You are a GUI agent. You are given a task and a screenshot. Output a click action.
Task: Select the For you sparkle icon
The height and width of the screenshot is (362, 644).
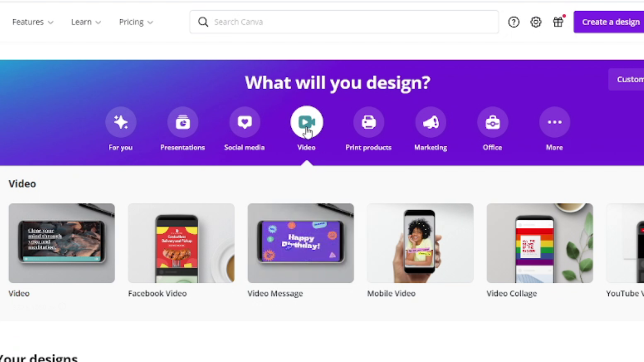[x=121, y=122]
